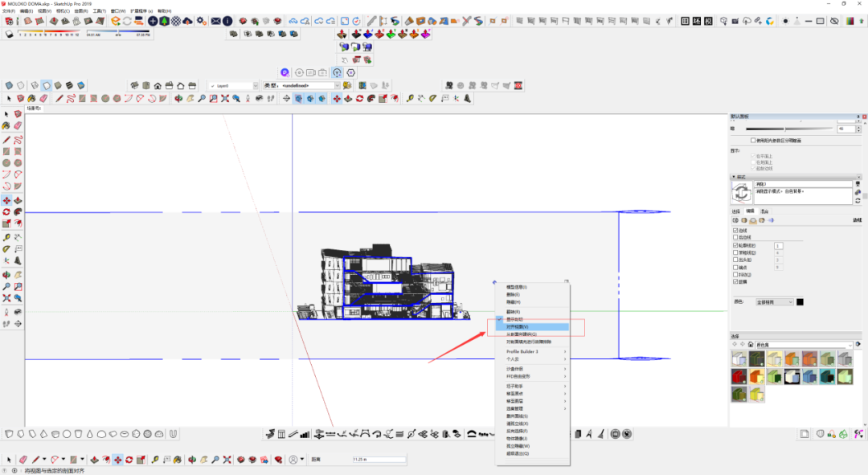Click the 距离 distance measurement field
Image resolution: width=868 pixels, height=475 pixels.
click(x=379, y=460)
